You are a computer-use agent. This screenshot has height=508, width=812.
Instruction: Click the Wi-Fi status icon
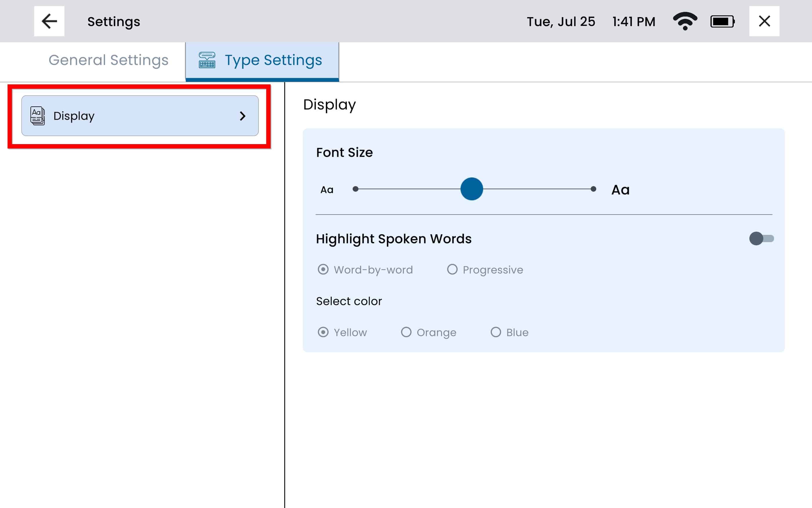685,21
